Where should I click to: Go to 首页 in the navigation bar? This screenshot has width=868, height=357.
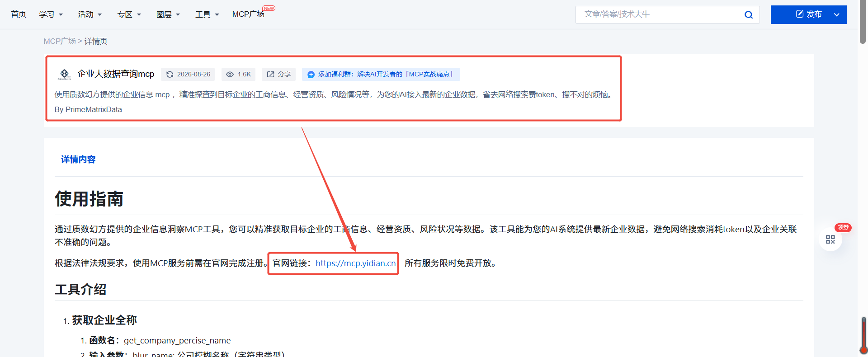tap(19, 14)
